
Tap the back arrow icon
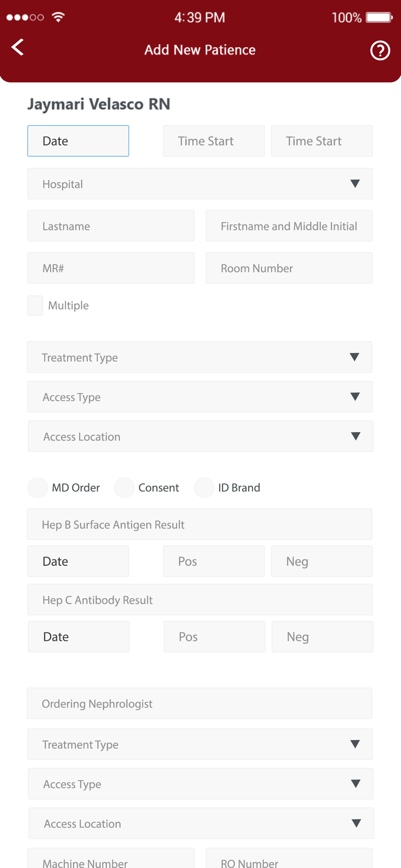point(17,47)
